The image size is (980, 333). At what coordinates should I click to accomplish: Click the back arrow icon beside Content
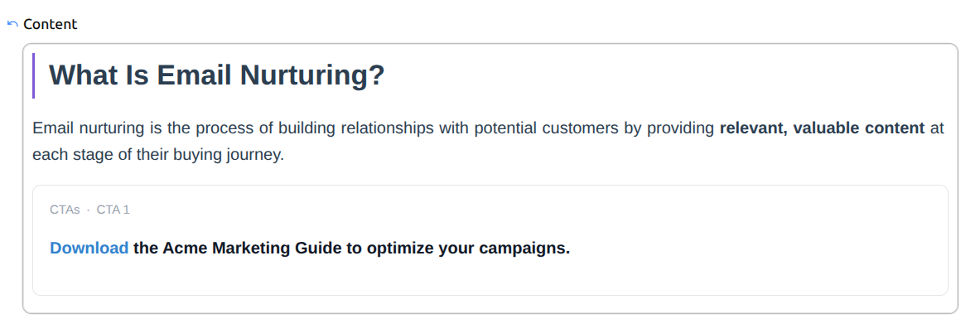12,24
